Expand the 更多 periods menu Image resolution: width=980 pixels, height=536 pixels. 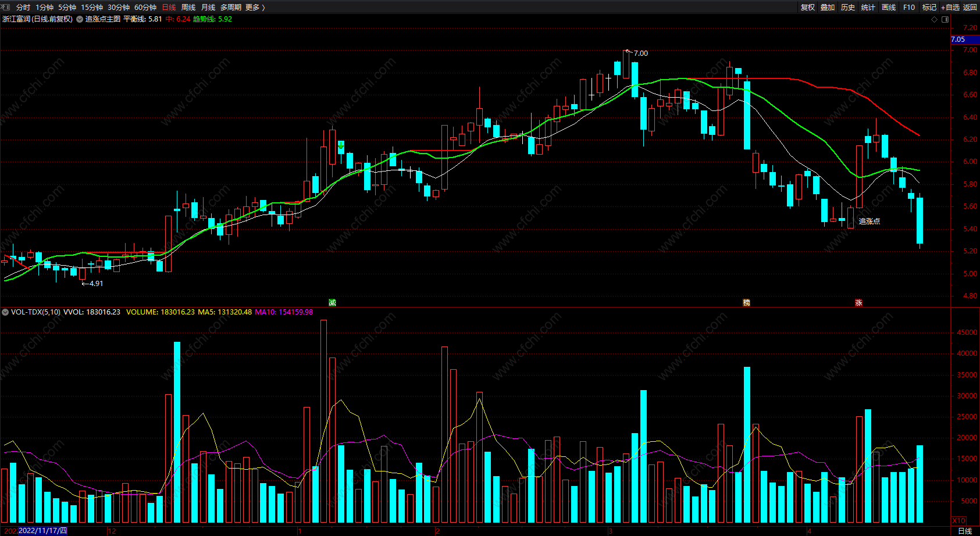(255, 7)
